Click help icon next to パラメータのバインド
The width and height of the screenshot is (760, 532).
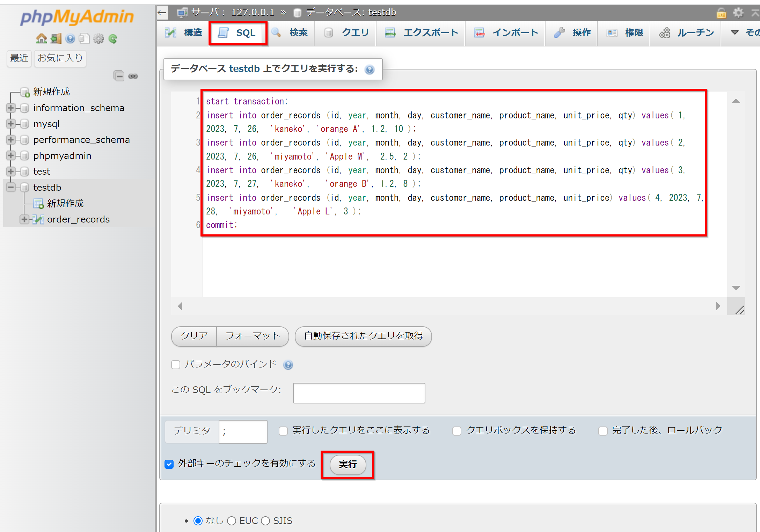(x=288, y=365)
